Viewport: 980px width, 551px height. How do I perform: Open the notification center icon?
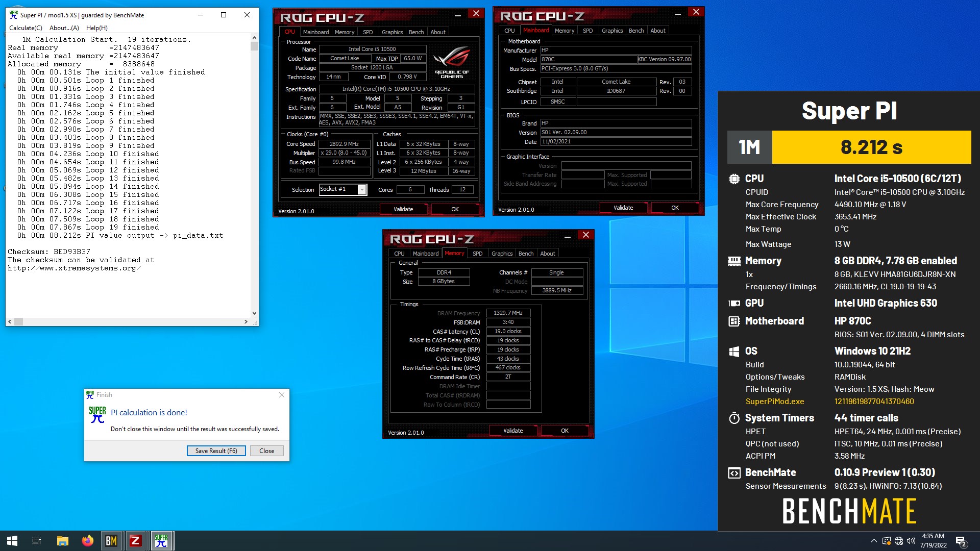point(961,541)
